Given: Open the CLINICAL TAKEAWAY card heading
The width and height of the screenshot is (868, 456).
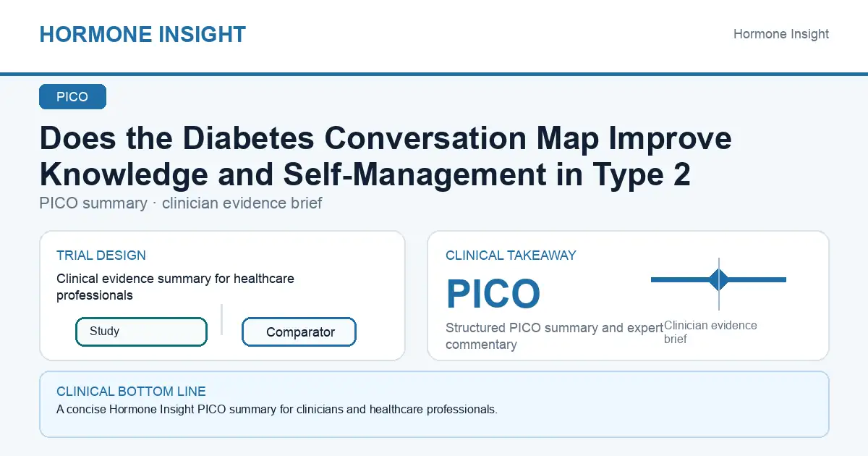Looking at the screenshot, I should 511,256.
